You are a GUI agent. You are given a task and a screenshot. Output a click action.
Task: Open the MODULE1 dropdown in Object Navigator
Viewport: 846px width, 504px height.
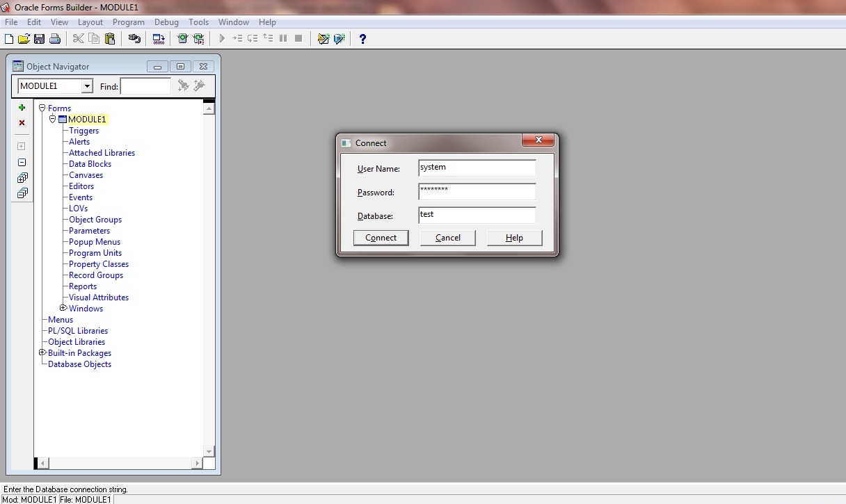pos(87,86)
